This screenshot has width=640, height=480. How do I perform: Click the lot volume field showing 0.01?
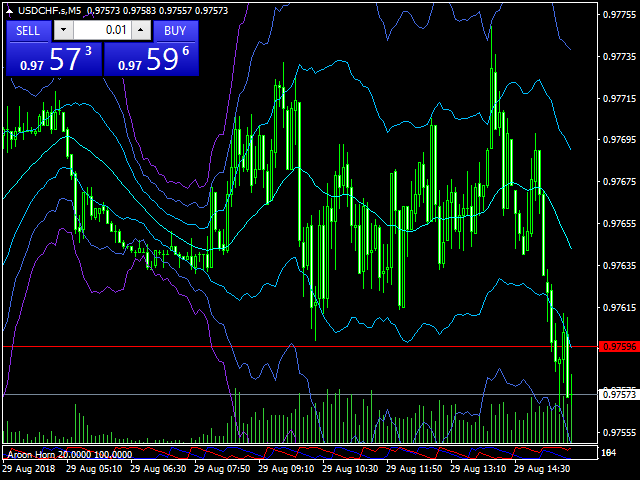(x=102, y=30)
